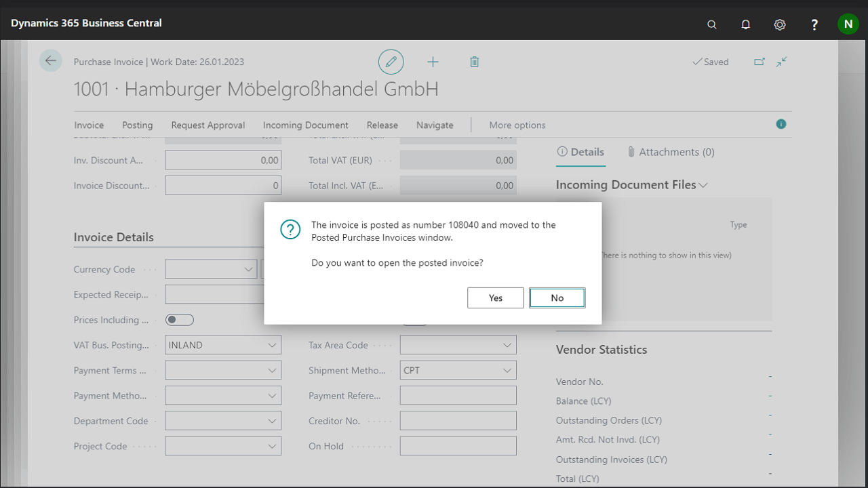Switch to the Attachments (0) tab
Viewport: 868px width, 488px height.
tap(670, 152)
